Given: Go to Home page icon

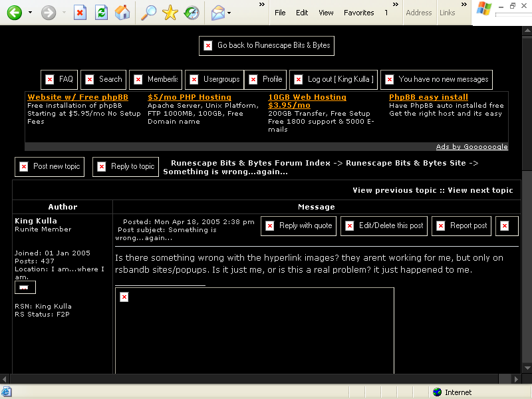Looking at the screenshot, I should pos(122,13).
